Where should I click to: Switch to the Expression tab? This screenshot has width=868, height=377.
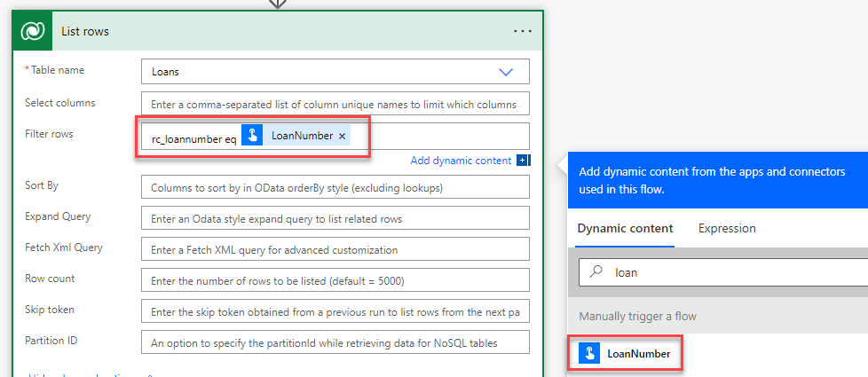727,228
